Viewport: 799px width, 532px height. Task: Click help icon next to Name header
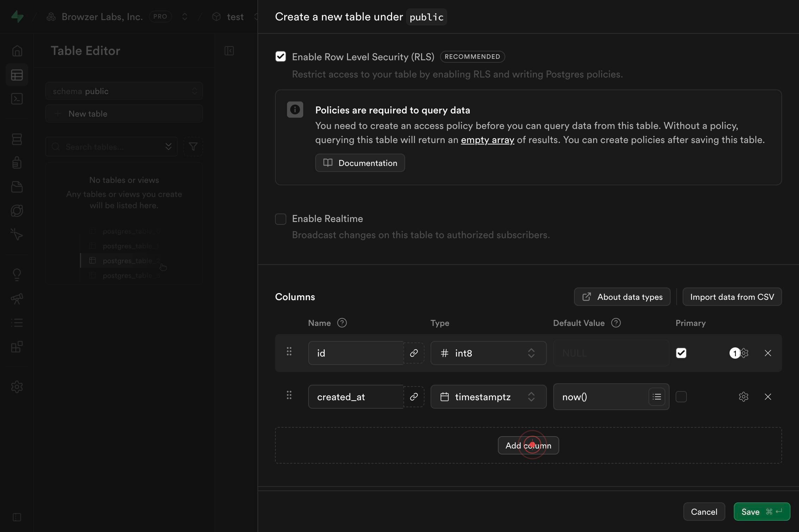tap(342, 323)
